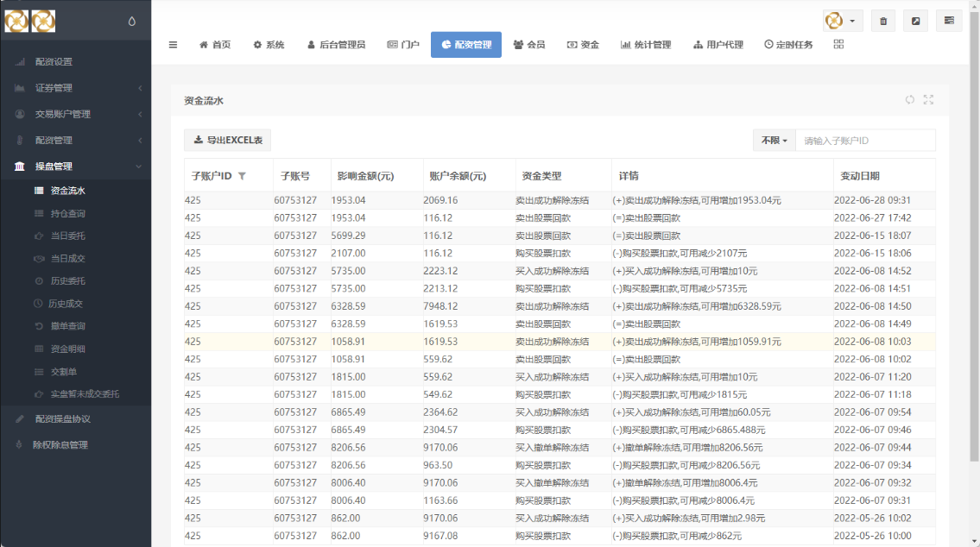
Task: Click the amount 5699.29 cell
Action: [348, 236]
